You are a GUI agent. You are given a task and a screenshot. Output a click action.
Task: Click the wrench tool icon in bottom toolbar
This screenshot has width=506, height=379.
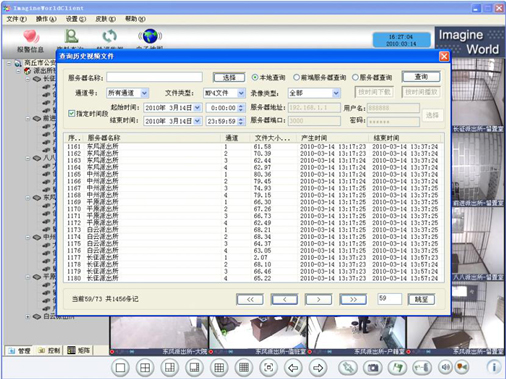(x=348, y=368)
